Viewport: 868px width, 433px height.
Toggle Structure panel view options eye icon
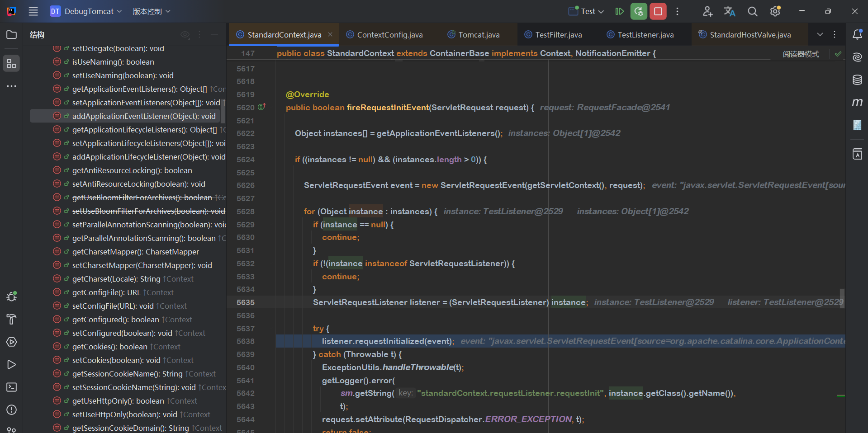(x=185, y=35)
